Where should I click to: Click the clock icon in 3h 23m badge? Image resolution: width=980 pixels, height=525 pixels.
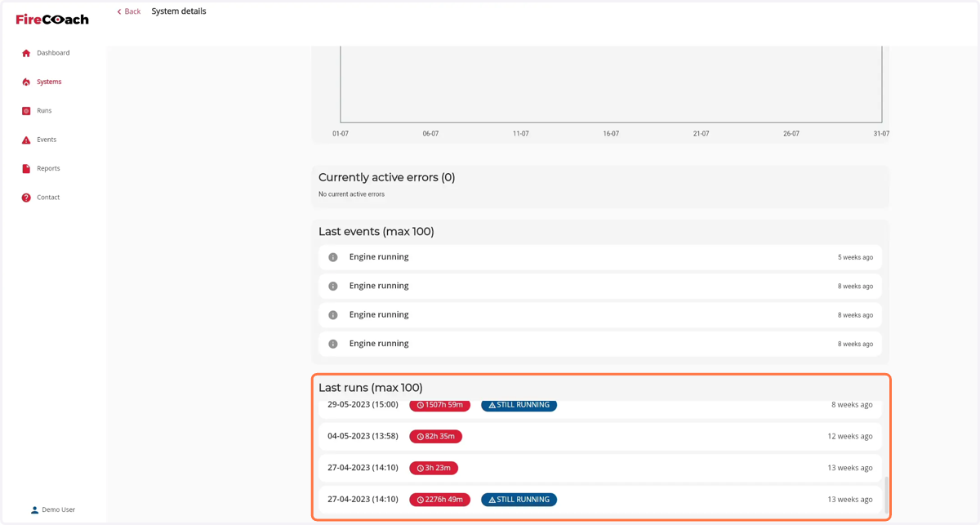tap(421, 468)
